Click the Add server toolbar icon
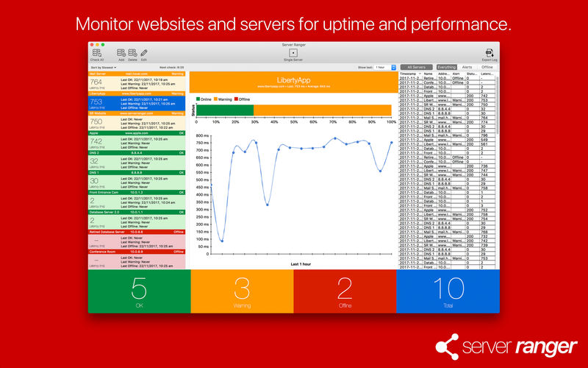588x368 pixels. coord(121,54)
